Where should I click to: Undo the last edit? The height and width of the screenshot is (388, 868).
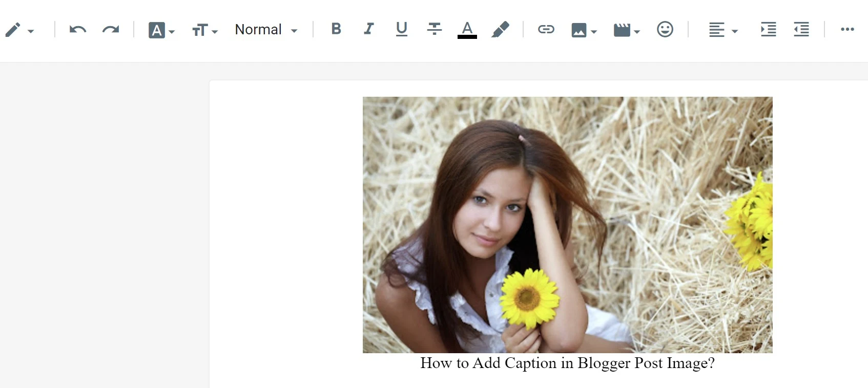tap(78, 30)
